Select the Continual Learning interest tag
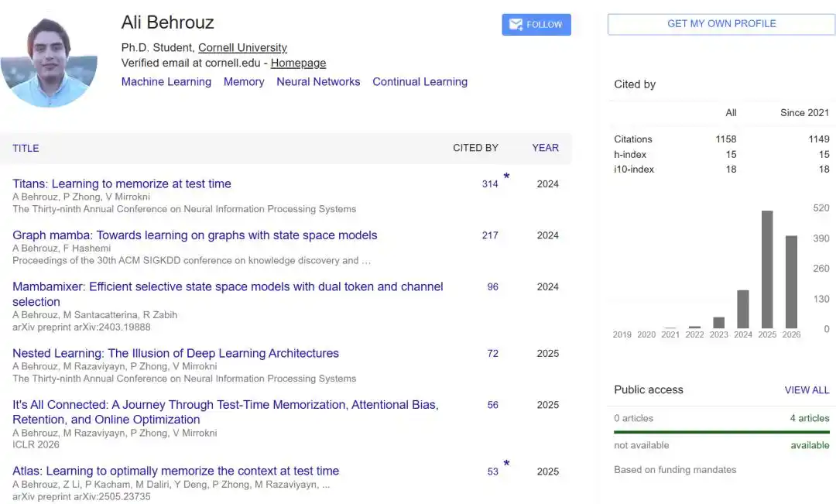836x504 pixels. [x=420, y=81]
